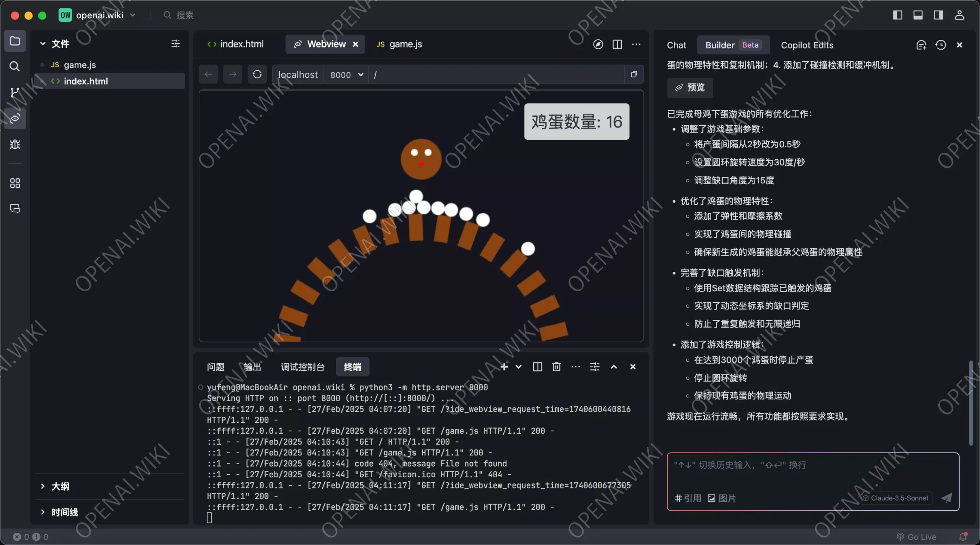Delete the terminal with trash icon
980x545 pixels.
[x=557, y=367]
